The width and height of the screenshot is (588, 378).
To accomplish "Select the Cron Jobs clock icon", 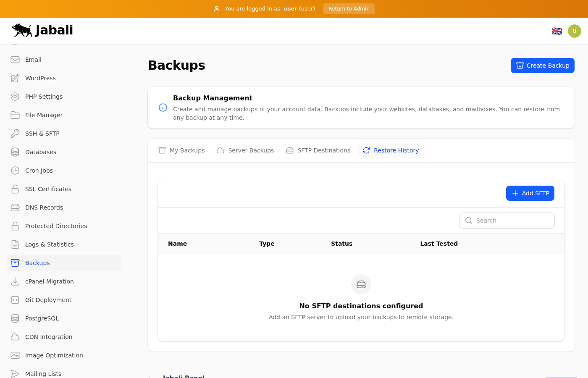I will tap(15, 171).
